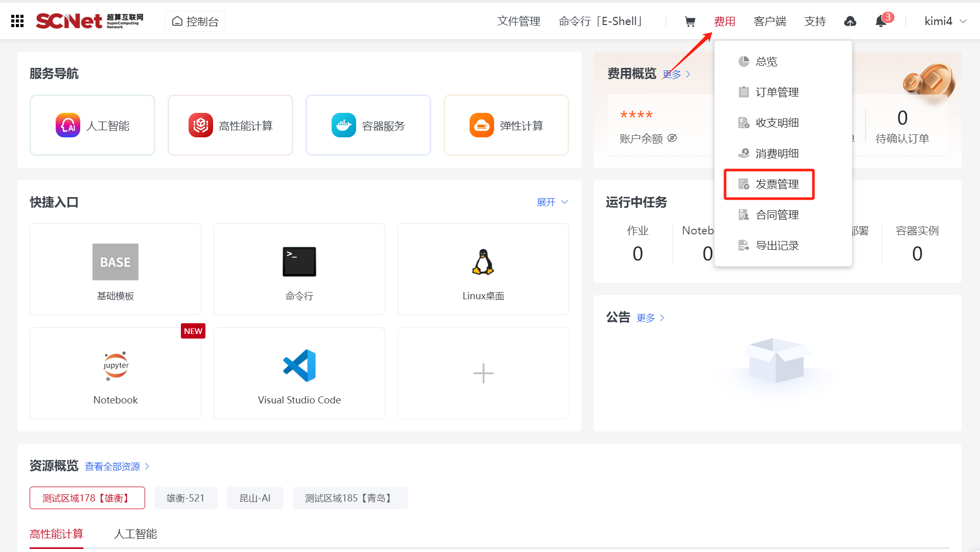Image resolution: width=980 pixels, height=552 pixels.
Task: Expand the quick entry section via 展开
Action: 552,202
